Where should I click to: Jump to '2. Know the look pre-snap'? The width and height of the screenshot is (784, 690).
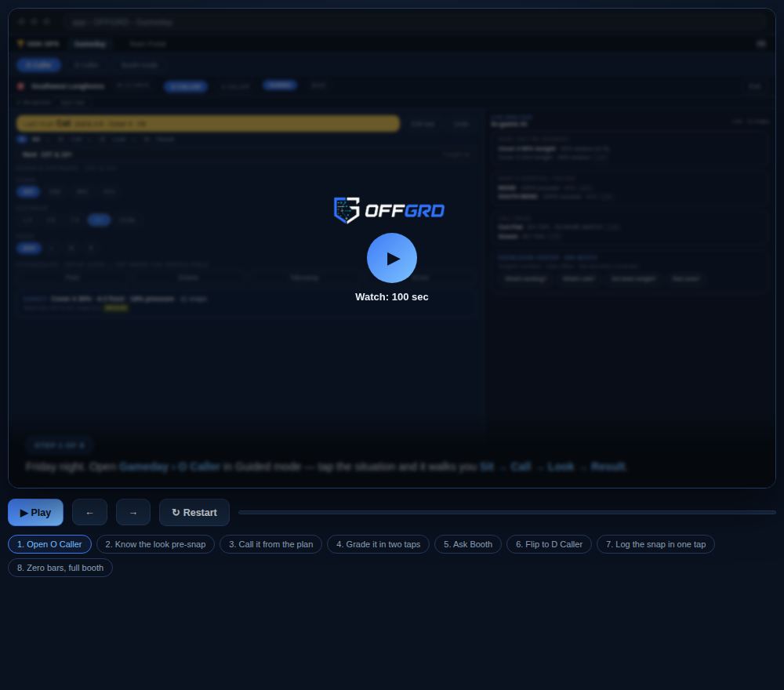pyautogui.click(x=155, y=544)
